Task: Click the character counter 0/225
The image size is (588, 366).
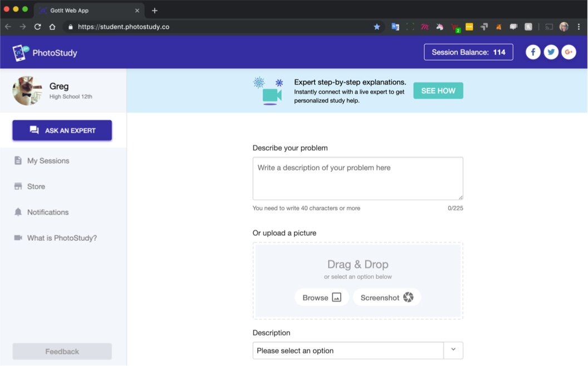Action: (x=455, y=208)
